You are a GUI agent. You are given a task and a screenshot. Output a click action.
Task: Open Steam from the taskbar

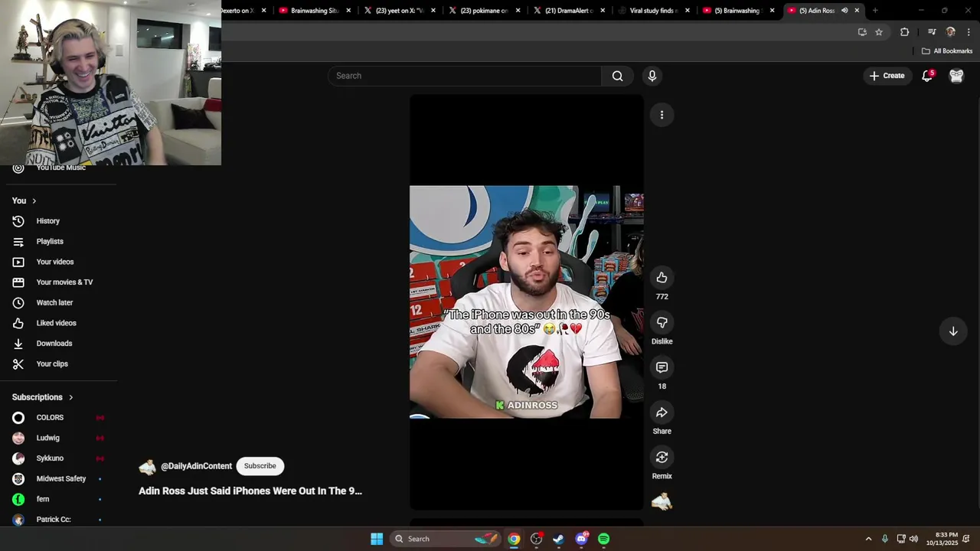tap(559, 539)
